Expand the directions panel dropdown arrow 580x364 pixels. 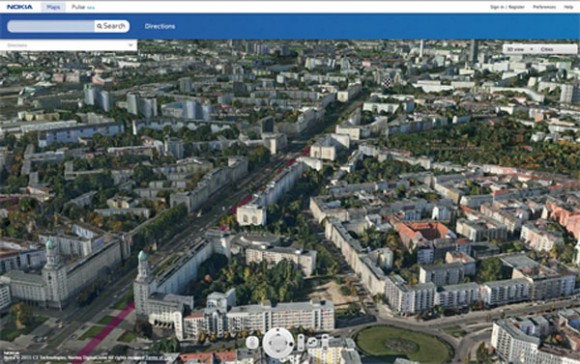pos(130,45)
